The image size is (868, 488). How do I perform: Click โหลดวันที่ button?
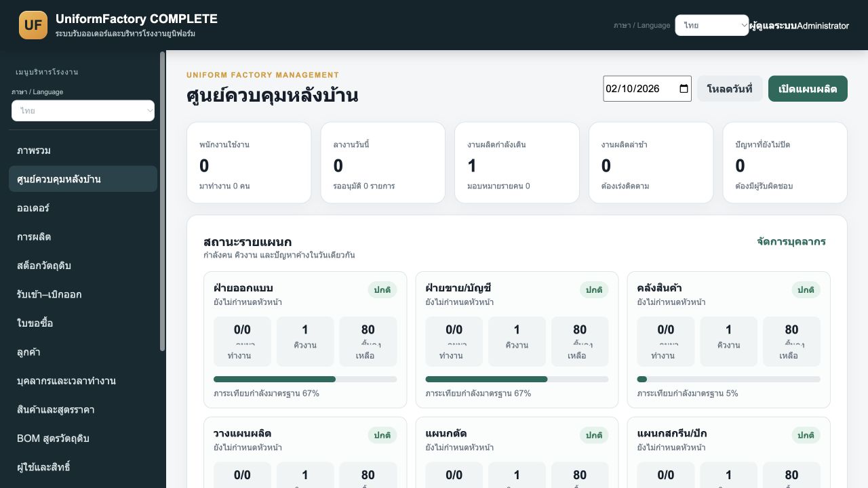point(730,89)
